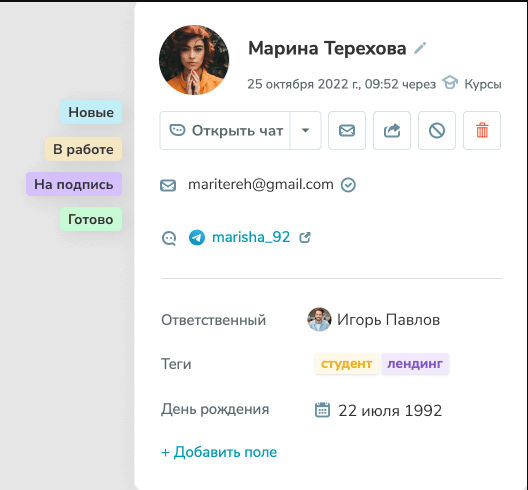
Task: Expand the dropdown arrow next to Открыть чат
Action: coord(305,130)
